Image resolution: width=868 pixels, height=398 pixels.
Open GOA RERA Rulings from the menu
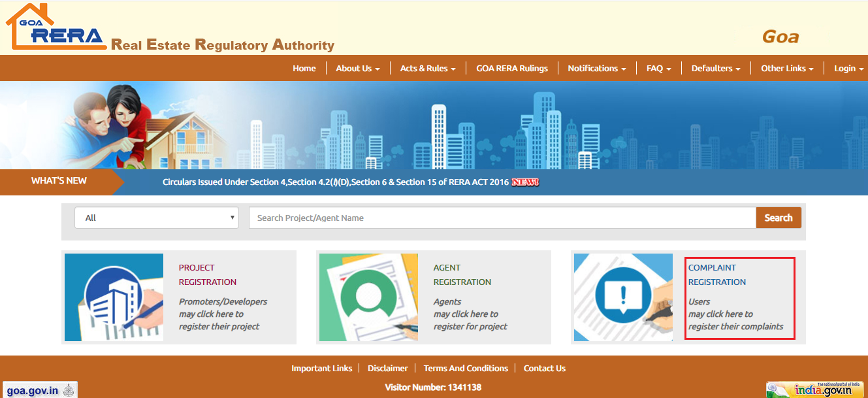[x=511, y=68]
